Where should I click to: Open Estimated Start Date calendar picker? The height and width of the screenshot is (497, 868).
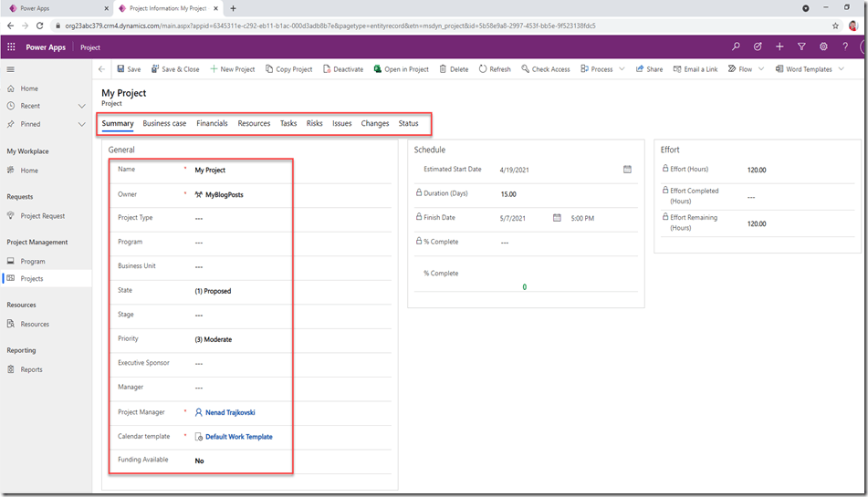point(627,170)
